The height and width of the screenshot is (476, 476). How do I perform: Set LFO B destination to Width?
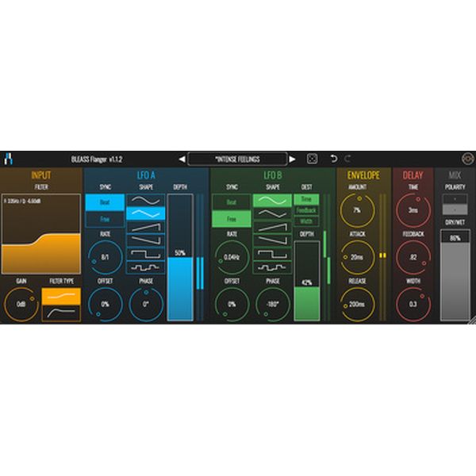coord(305,221)
